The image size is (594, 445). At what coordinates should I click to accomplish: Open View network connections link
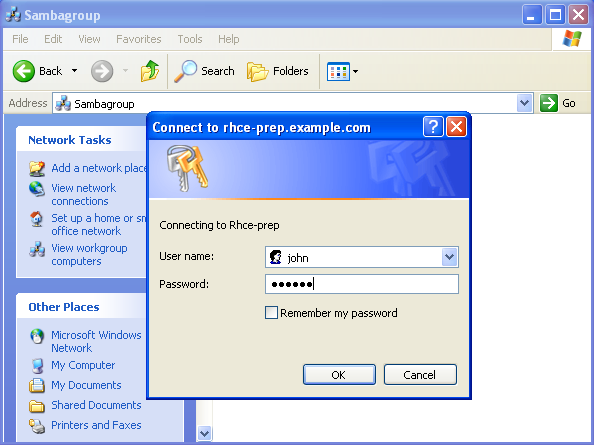(x=84, y=194)
